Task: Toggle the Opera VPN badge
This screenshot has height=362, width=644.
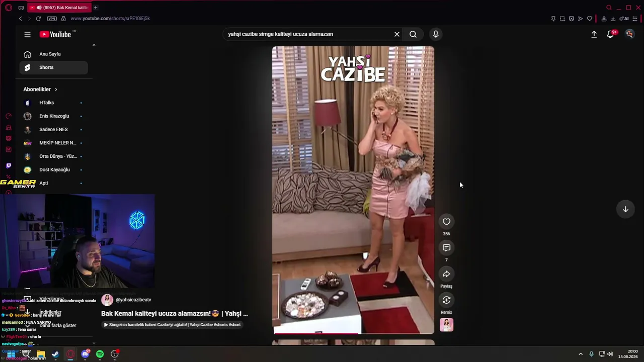Action: (52, 19)
